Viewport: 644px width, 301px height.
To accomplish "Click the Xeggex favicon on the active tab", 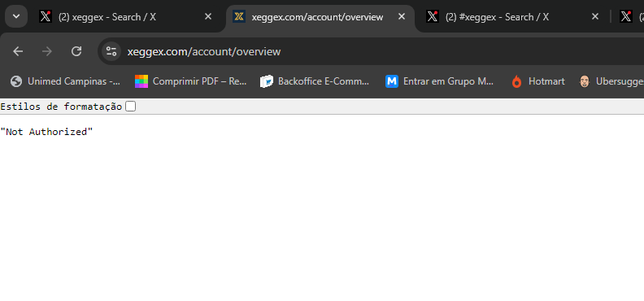I will (239, 16).
